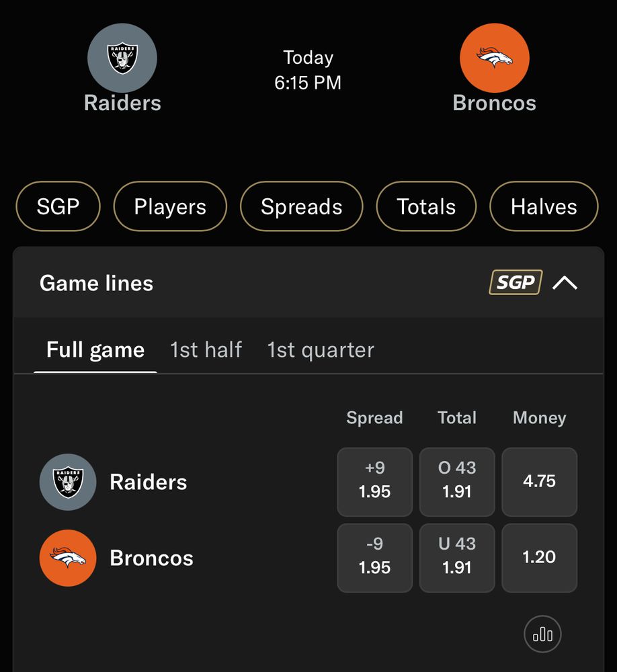Switch to the 1st half tab
Screen dimensions: 617x672
[x=206, y=349]
